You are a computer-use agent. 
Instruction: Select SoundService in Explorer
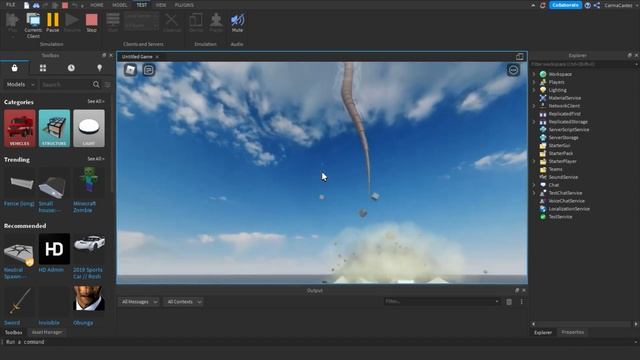(563, 177)
